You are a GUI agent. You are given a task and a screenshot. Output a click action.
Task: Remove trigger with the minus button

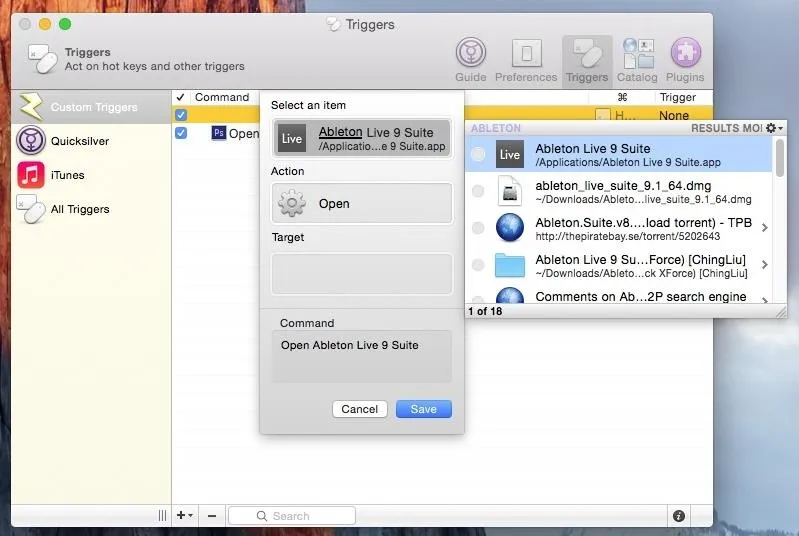[212, 516]
